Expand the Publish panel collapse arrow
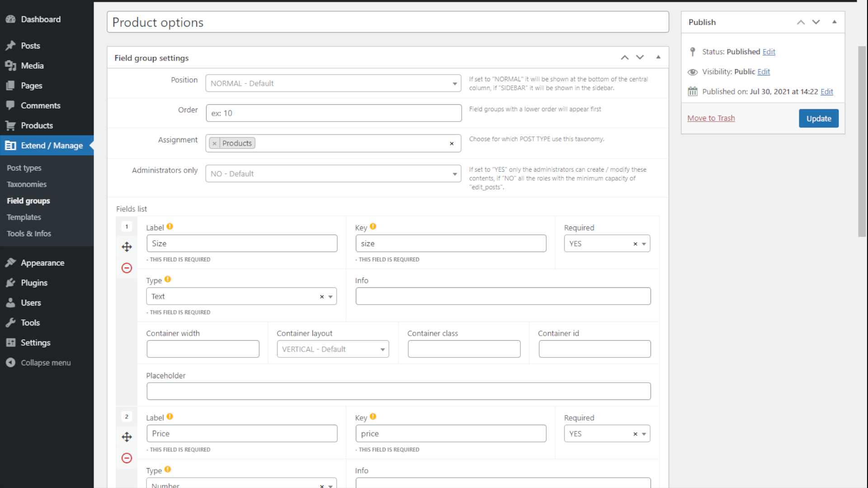 (835, 22)
